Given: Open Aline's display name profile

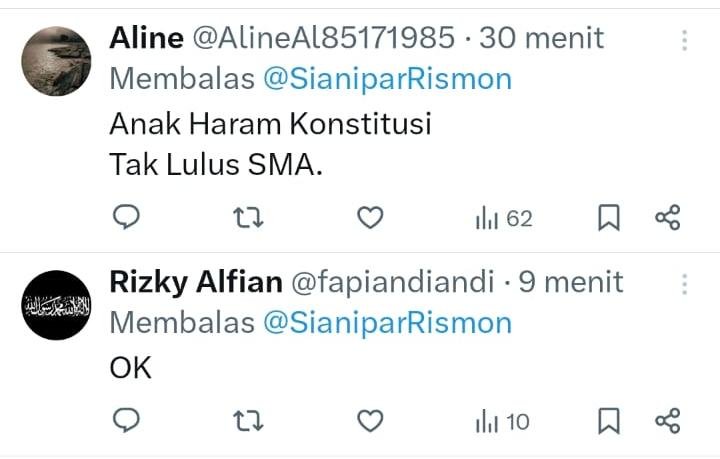Looking at the screenshot, I should click(146, 38).
